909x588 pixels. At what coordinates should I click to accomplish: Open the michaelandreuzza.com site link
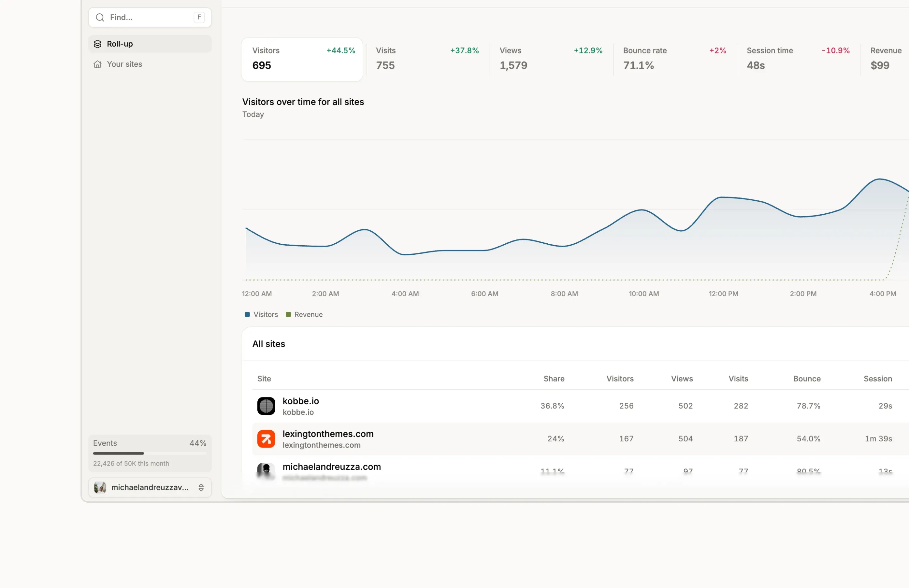tap(332, 467)
